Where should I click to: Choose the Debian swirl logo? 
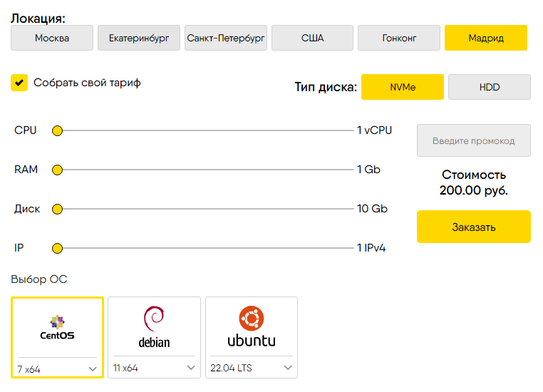point(154,319)
